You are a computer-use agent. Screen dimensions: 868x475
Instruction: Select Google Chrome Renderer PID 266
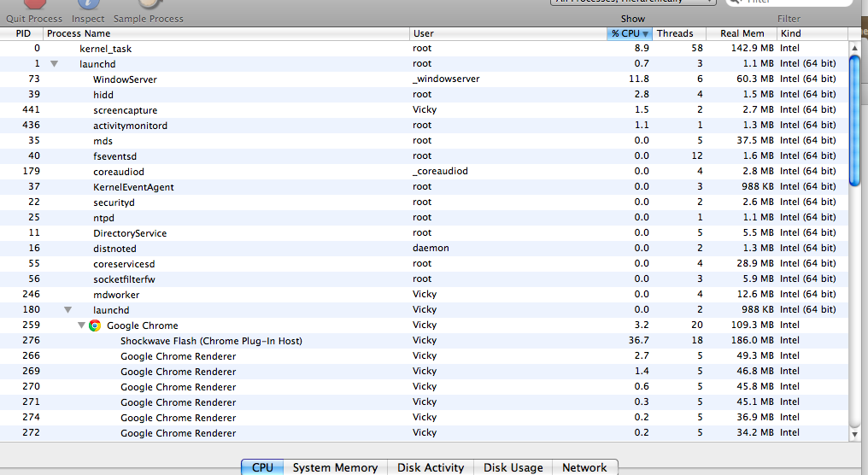point(424,356)
